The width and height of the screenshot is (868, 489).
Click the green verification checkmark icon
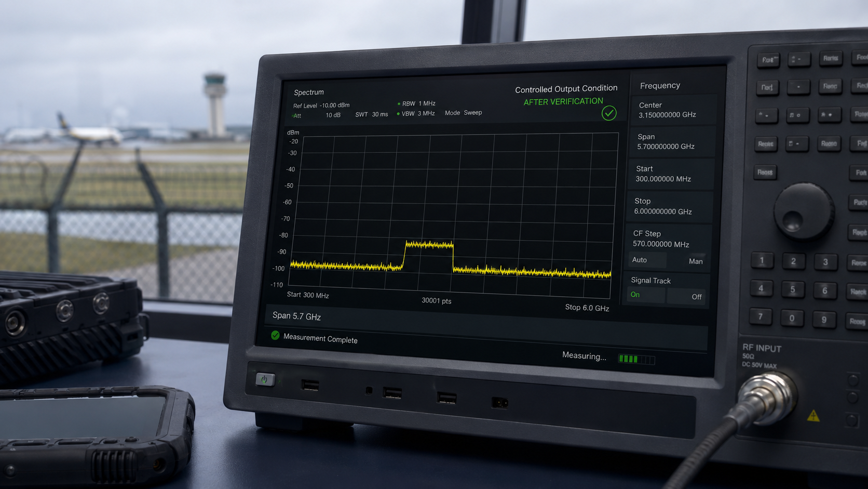click(x=609, y=113)
